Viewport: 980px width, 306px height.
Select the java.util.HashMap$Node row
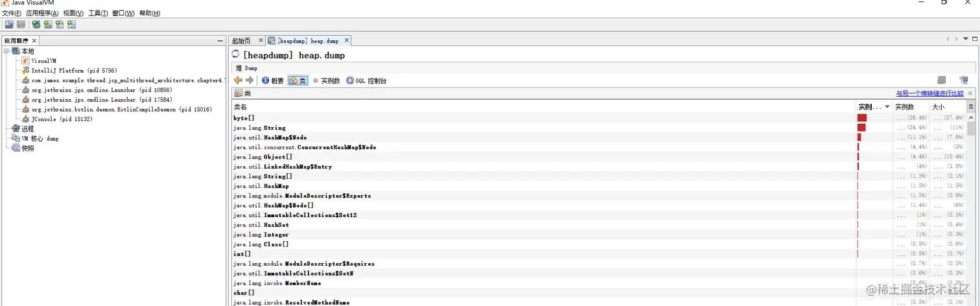pyautogui.click(x=599, y=137)
